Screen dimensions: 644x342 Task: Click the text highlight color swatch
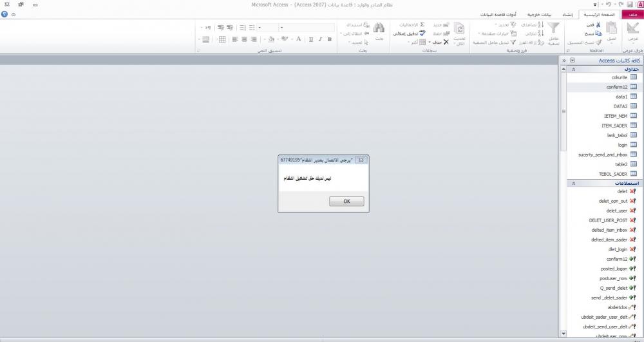click(284, 39)
